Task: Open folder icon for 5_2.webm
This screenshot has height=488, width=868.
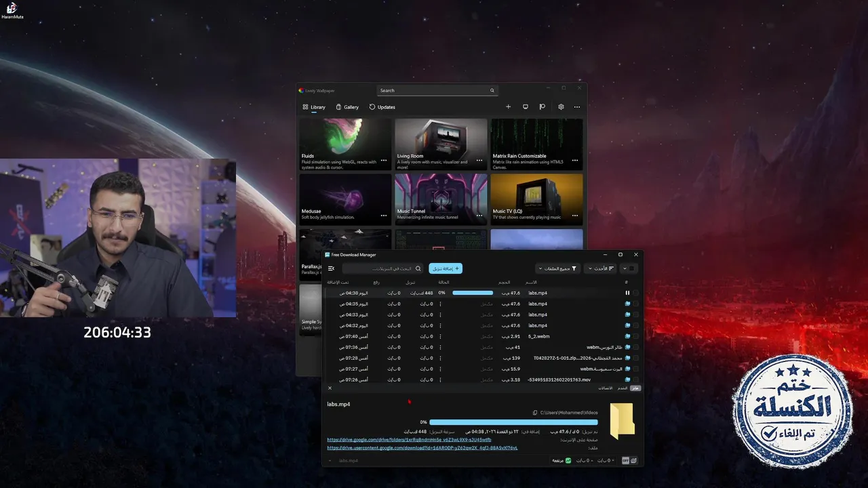Action: pyautogui.click(x=627, y=336)
